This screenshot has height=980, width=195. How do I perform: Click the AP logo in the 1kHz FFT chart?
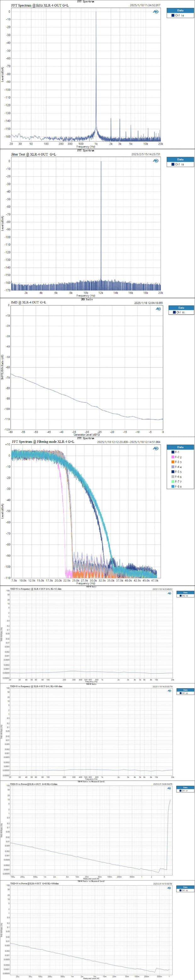click(155, 12)
